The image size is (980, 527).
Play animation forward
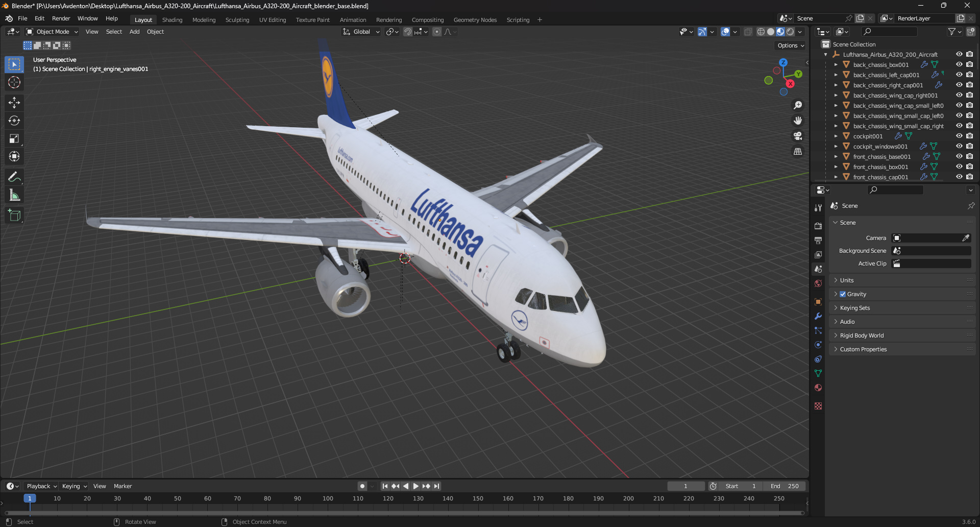[416, 486]
